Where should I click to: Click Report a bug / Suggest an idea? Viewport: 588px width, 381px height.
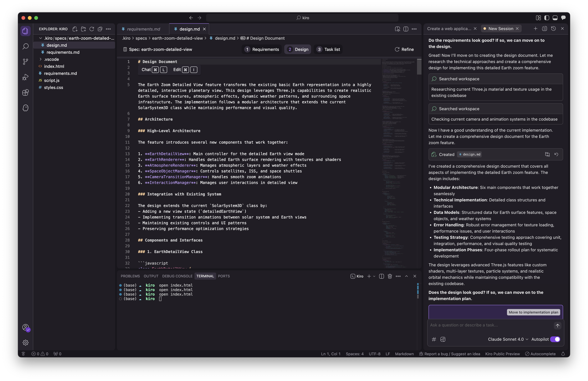[x=450, y=354]
